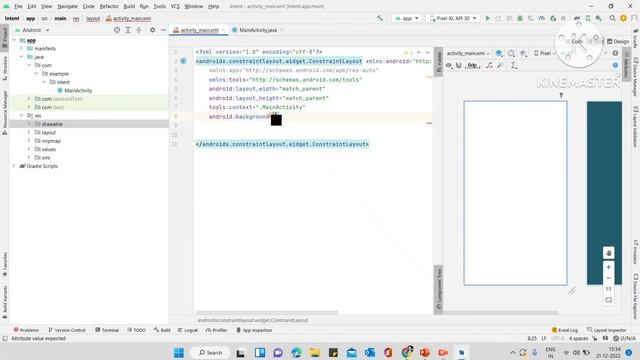
Task: Toggle autoconnect magnet icon in design toolbar
Action: [x=459, y=65]
